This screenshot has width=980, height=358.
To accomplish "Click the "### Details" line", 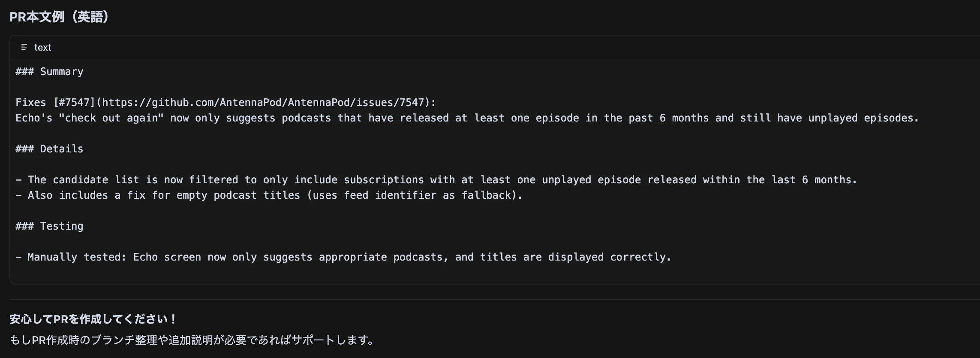I will (x=49, y=149).
